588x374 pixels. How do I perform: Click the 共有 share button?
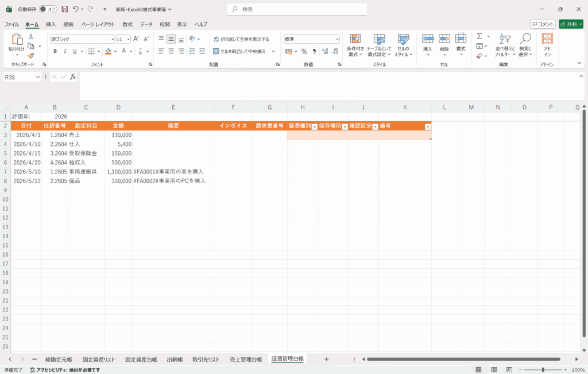coord(570,24)
